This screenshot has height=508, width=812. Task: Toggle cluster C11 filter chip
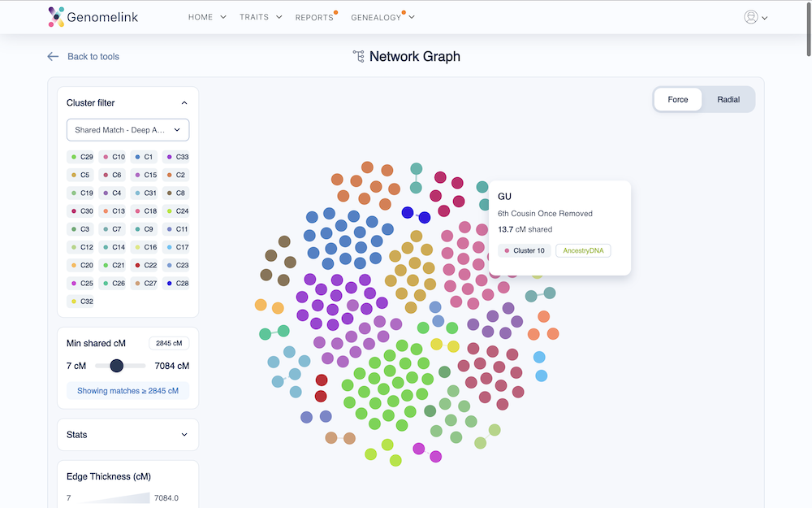point(176,229)
